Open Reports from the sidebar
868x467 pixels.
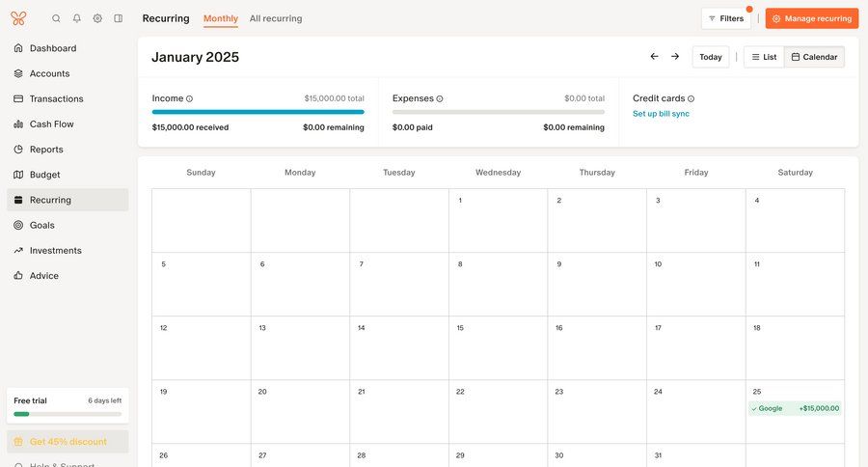pos(68,149)
